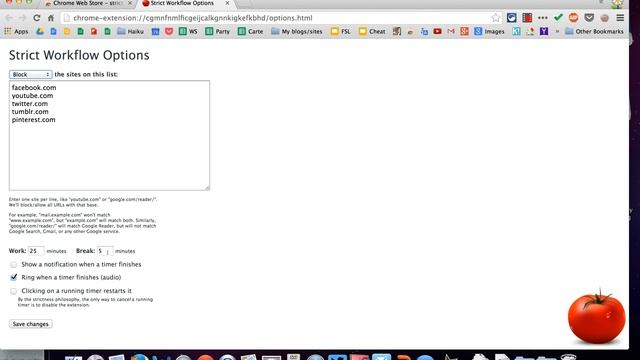The width and height of the screenshot is (640, 360).
Task: Open the Pocket bookmark icon in the bookmarks bar
Action: coord(169,31)
